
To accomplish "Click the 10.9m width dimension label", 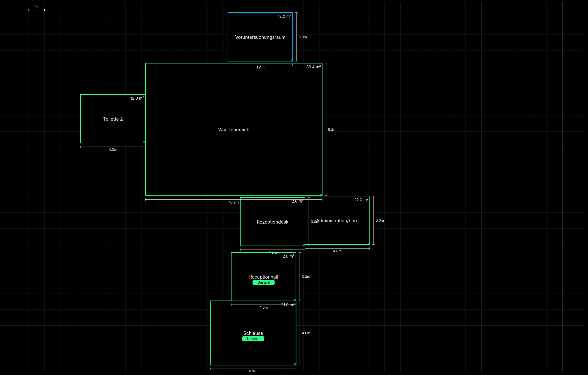I will pos(234,202).
